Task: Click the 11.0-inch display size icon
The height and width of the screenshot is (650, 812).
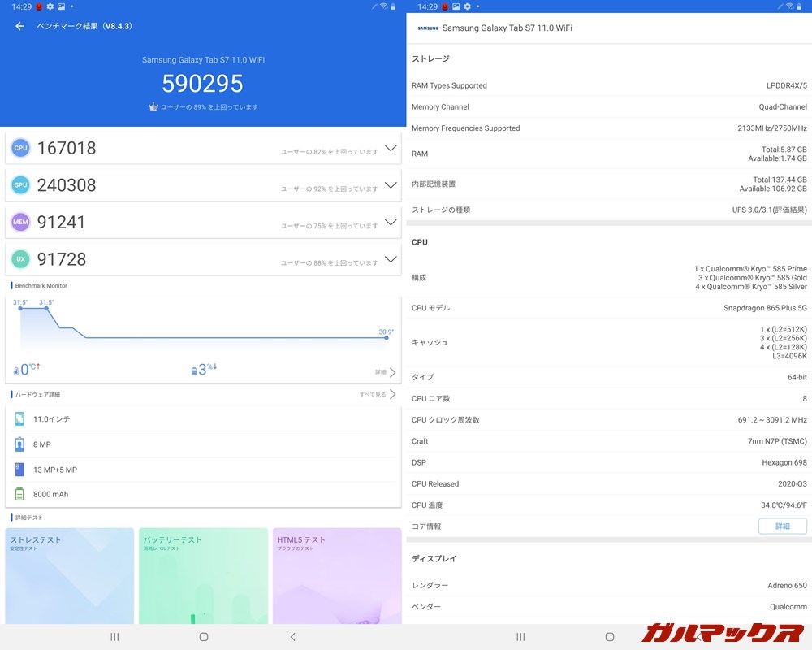Action: point(18,418)
